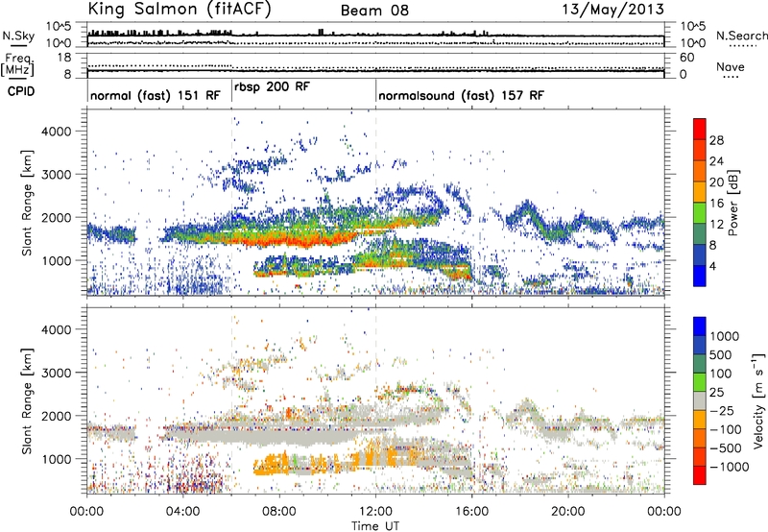Viewport: 768px width, 532px height.
Task: Click the 'CPID' row label
Action: pyautogui.click(x=21, y=91)
